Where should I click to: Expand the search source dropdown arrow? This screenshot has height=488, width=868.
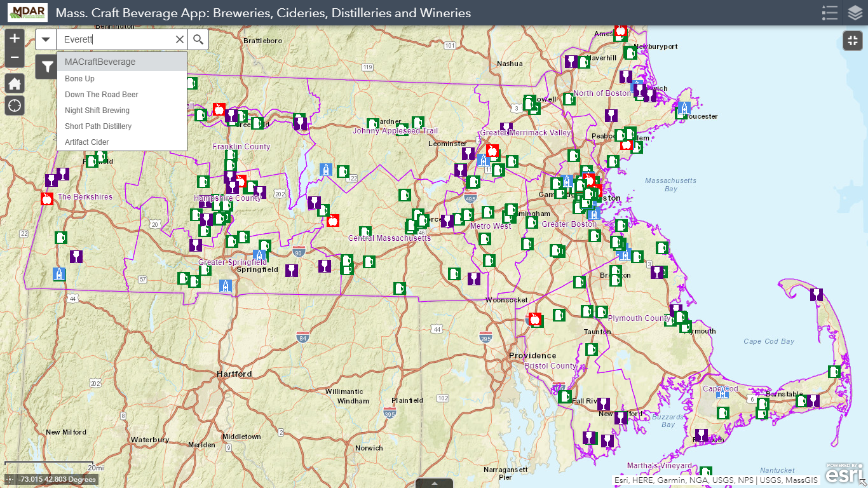(x=46, y=39)
